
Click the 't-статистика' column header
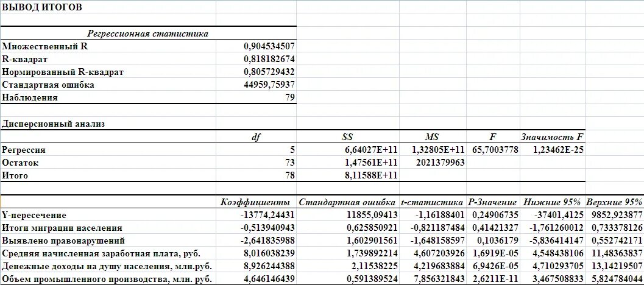coord(433,202)
